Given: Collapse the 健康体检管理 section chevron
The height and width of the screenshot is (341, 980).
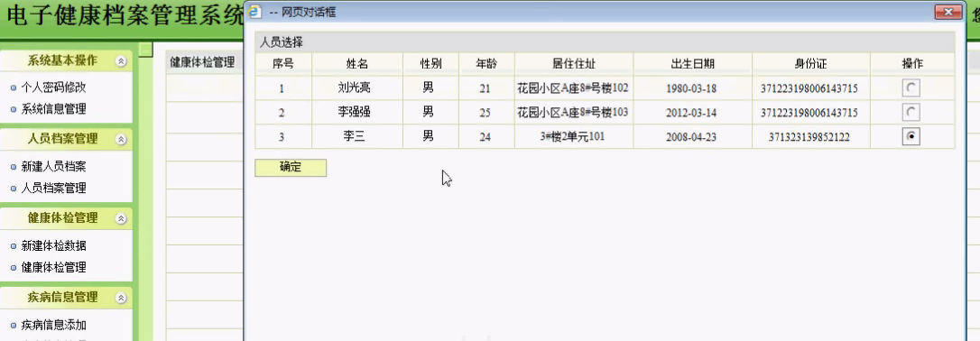Looking at the screenshot, I should 122,218.
